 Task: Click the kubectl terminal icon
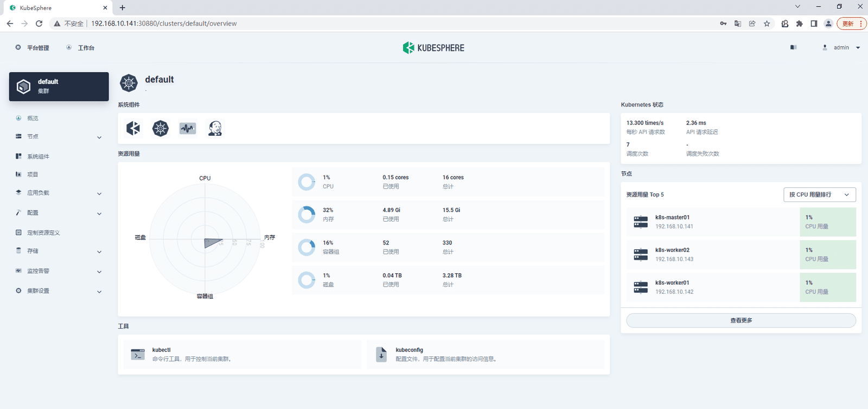coord(138,355)
